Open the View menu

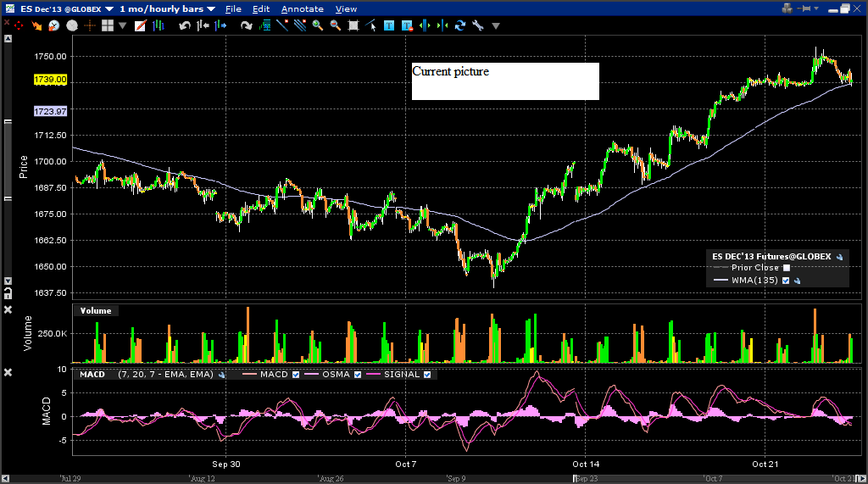[x=346, y=8]
